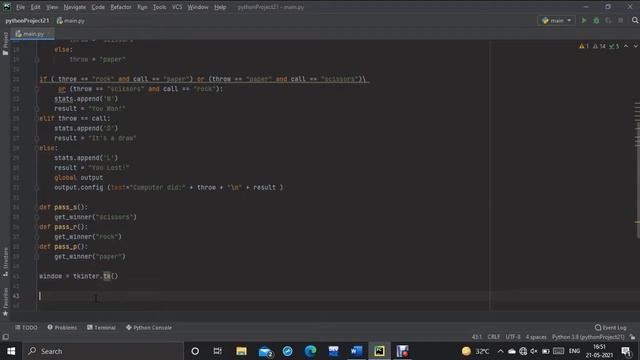This screenshot has height=360, width=640.
Task: Open the main run configuration dropdown
Action: [556, 20]
